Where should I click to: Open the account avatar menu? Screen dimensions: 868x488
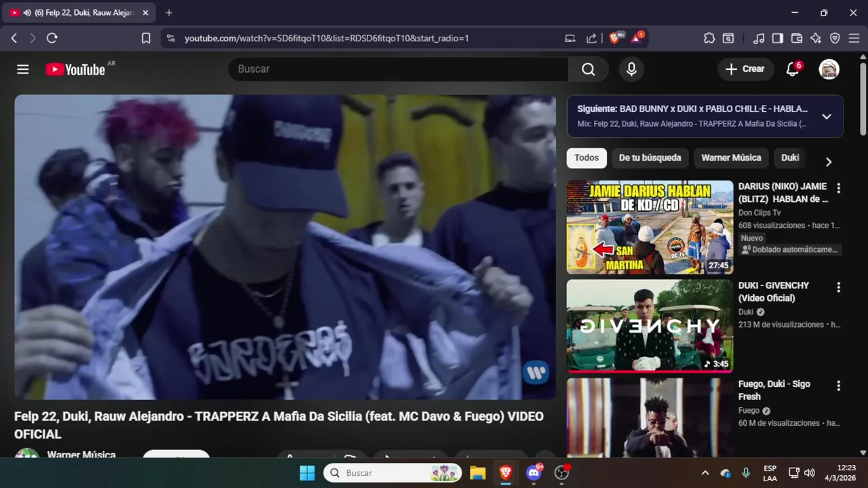tap(829, 69)
